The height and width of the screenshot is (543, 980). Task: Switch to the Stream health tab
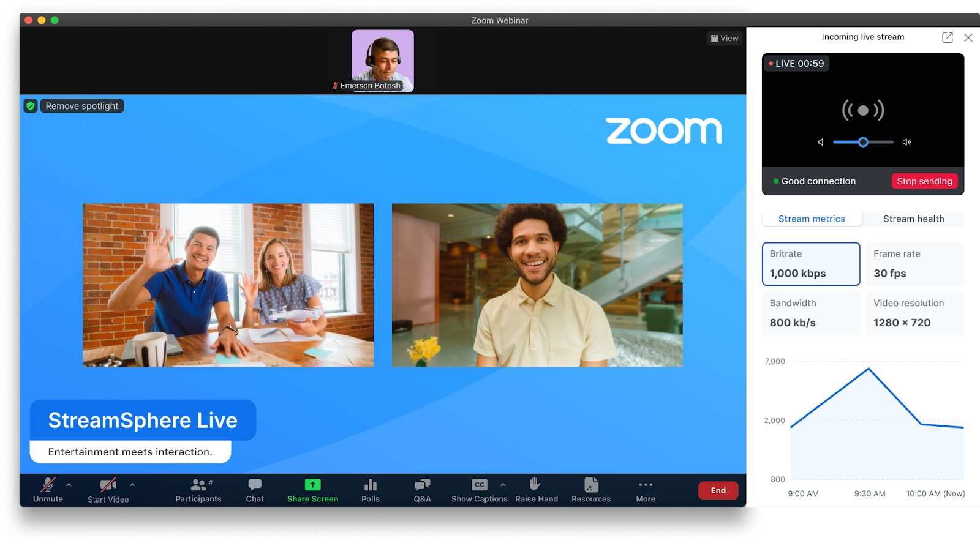(x=913, y=219)
